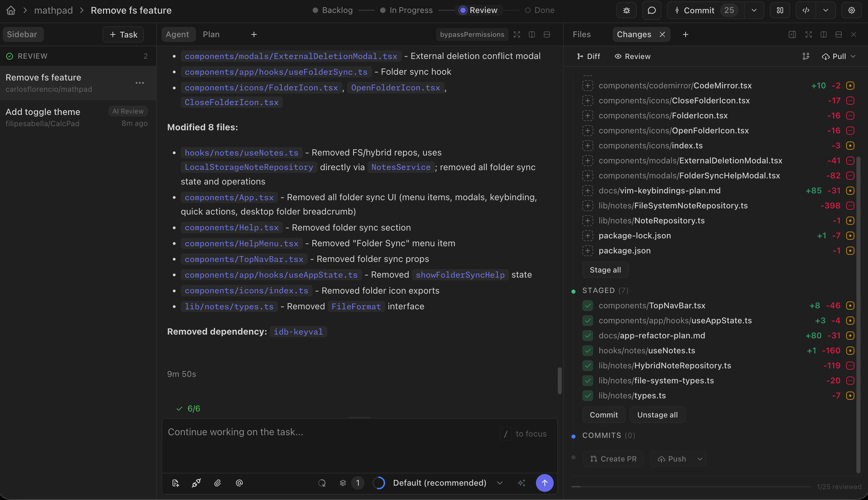
Task: Add a new tab in the Agent panel
Action: [254, 34]
